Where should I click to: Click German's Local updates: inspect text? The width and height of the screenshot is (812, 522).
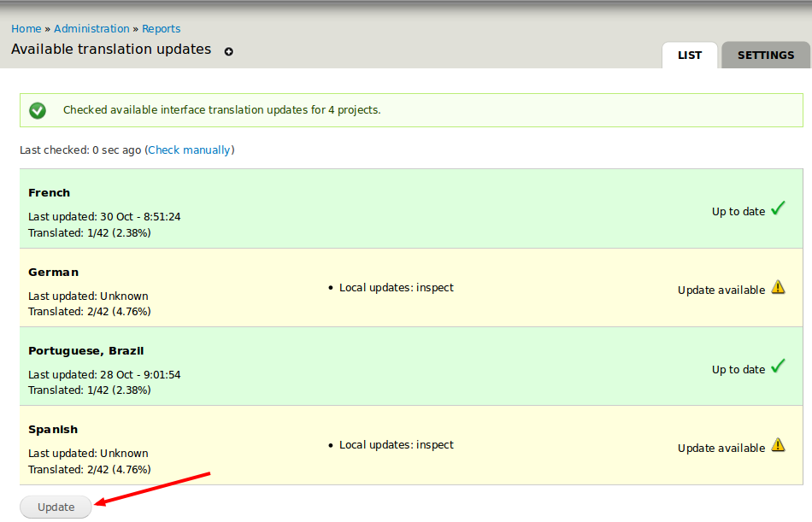pos(396,288)
